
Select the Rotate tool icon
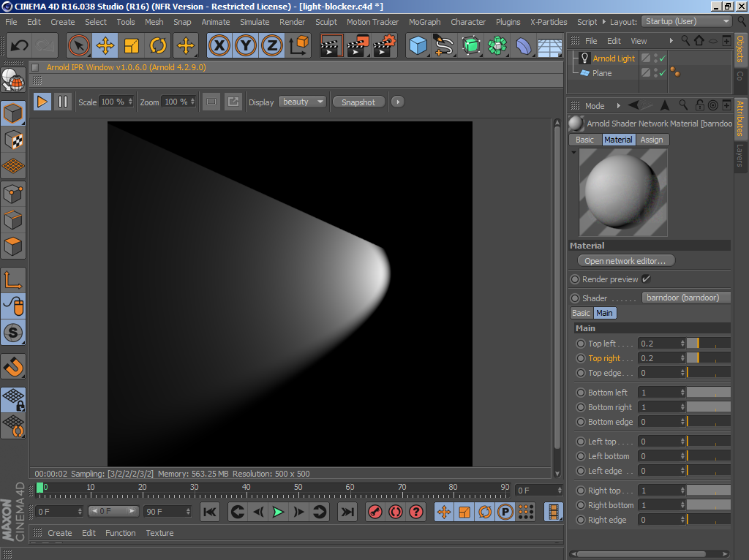pos(158,46)
